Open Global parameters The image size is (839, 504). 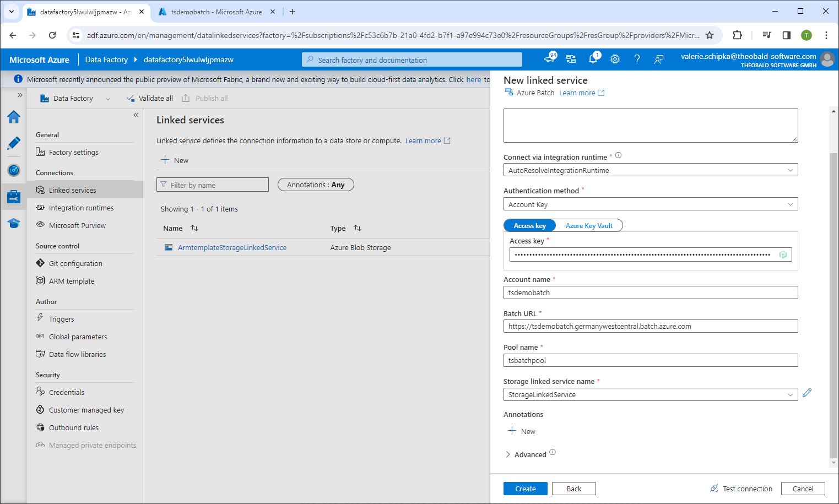[78, 337]
